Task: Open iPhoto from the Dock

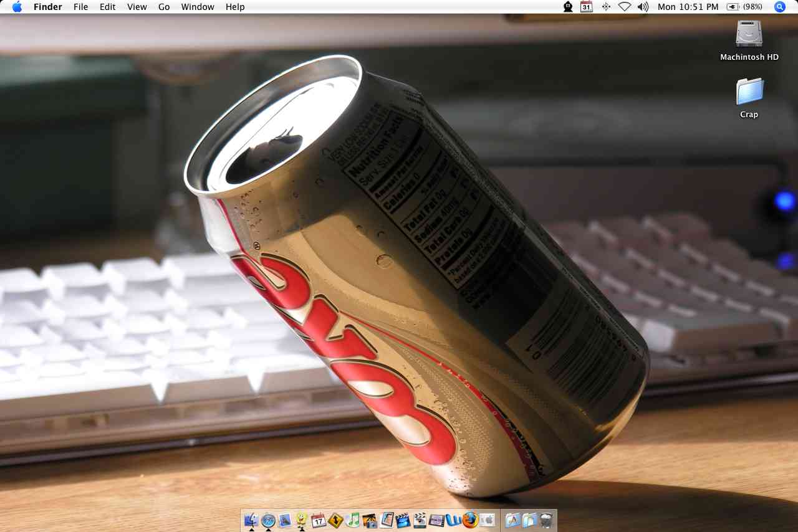Action: pyautogui.click(x=369, y=520)
